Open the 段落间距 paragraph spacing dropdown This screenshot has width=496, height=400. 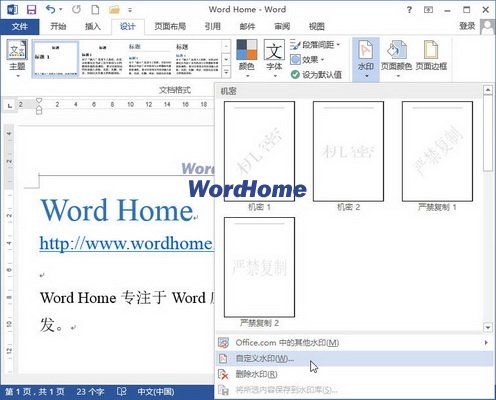315,45
